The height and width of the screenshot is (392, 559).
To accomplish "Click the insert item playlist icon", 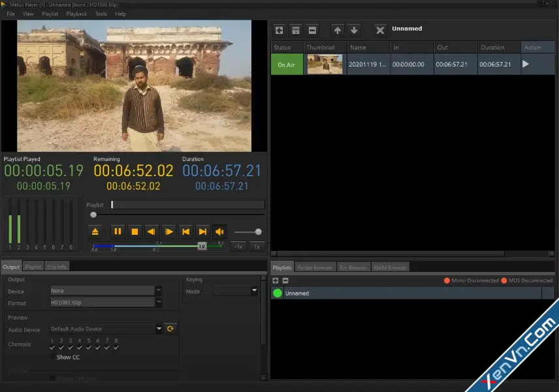I will click(x=296, y=30).
